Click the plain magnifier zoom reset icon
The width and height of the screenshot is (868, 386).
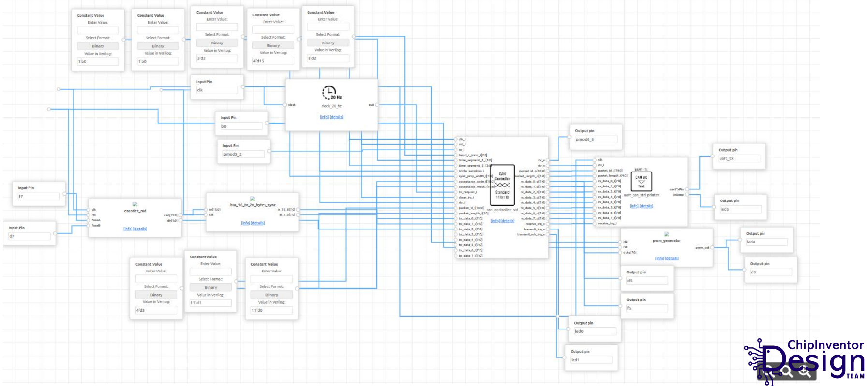coord(787,371)
